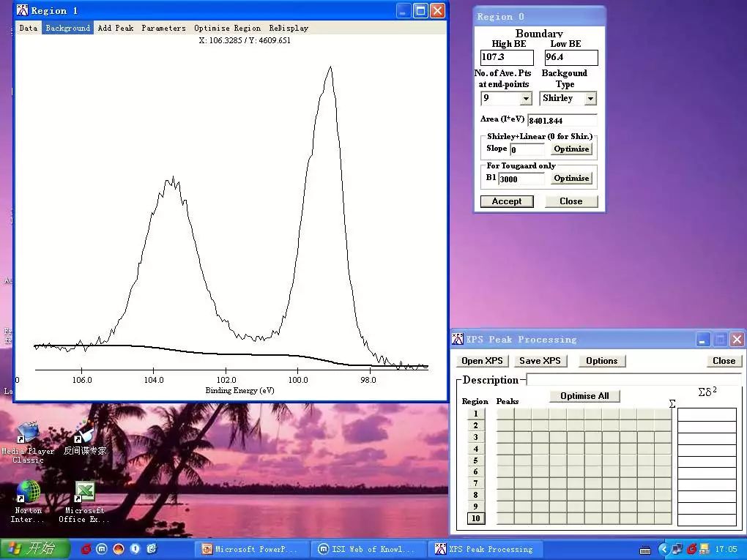Image resolution: width=747 pixels, height=560 pixels.
Task: Open the Optimise Region menu
Action: (x=227, y=28)
